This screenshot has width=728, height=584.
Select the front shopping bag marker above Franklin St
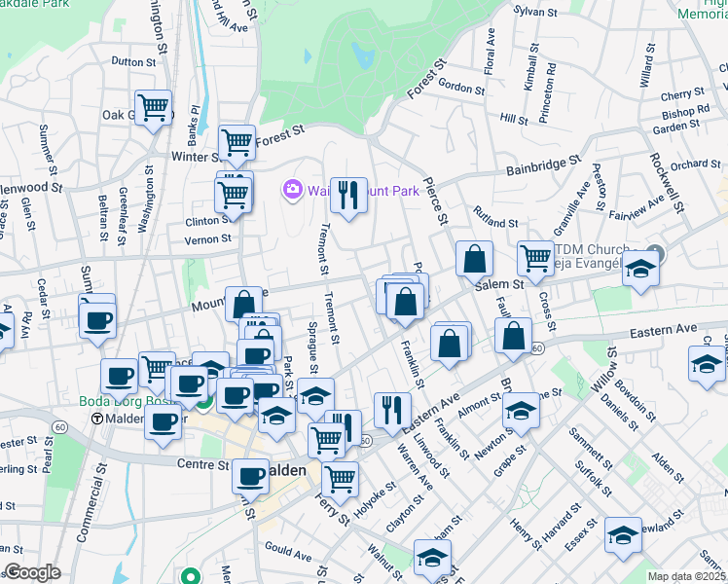pos(405,304)
